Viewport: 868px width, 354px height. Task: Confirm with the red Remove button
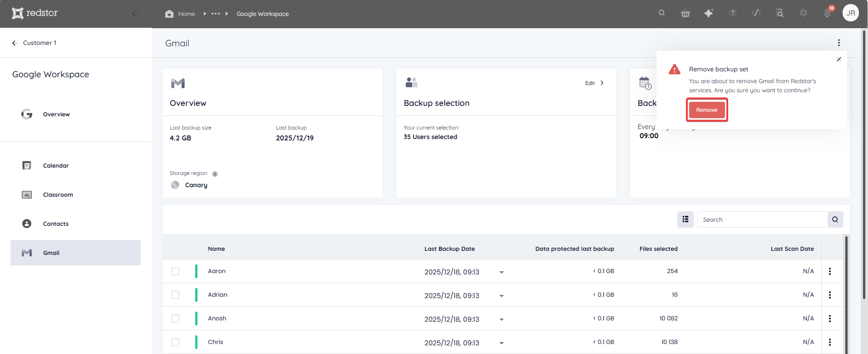(707, 110)
